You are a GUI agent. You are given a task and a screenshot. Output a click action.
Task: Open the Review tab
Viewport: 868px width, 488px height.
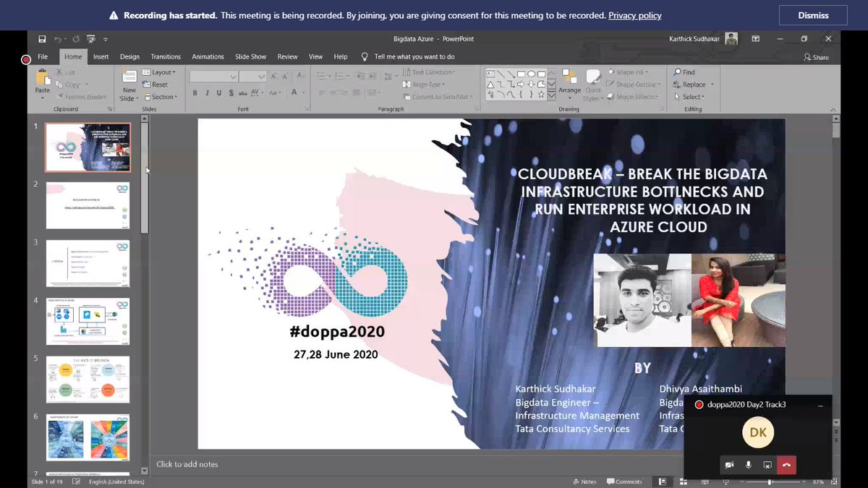click(x=287, y=56)
